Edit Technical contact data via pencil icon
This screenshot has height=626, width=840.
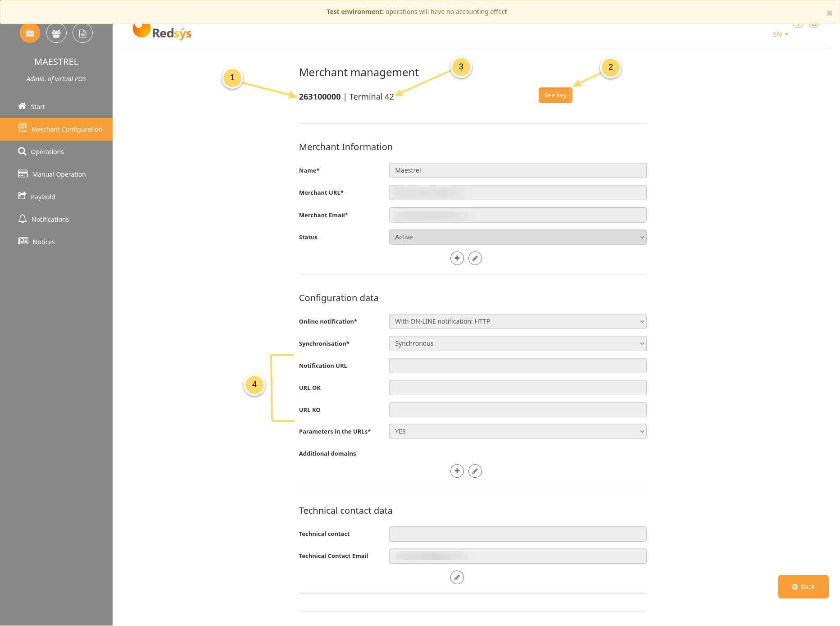coord(457,577)
